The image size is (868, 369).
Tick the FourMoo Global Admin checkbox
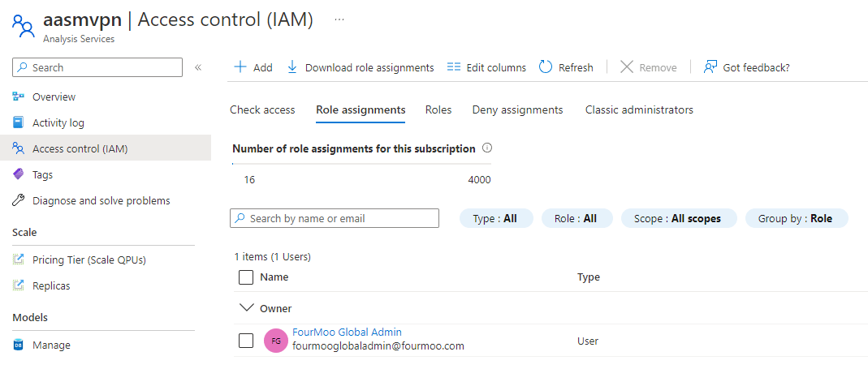pos(246,341)
